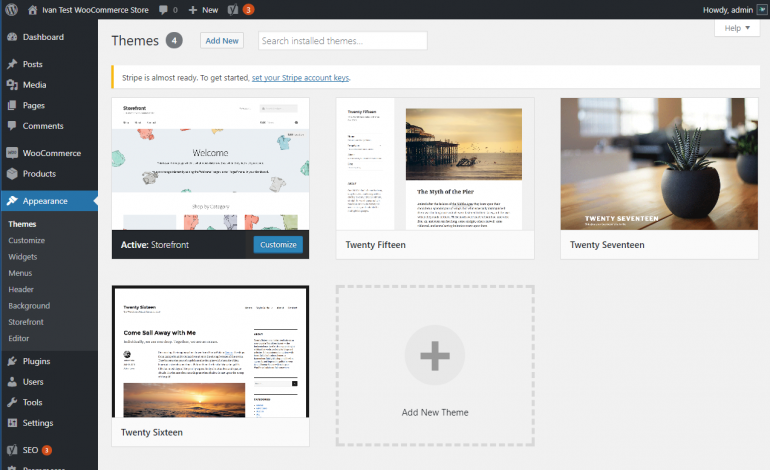Open Background submenu item

tap(29, 305)
